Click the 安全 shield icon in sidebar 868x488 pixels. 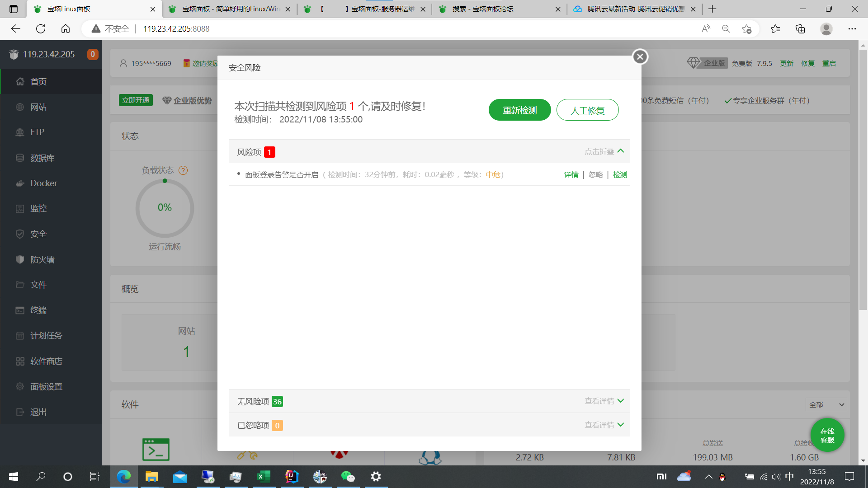20,234
